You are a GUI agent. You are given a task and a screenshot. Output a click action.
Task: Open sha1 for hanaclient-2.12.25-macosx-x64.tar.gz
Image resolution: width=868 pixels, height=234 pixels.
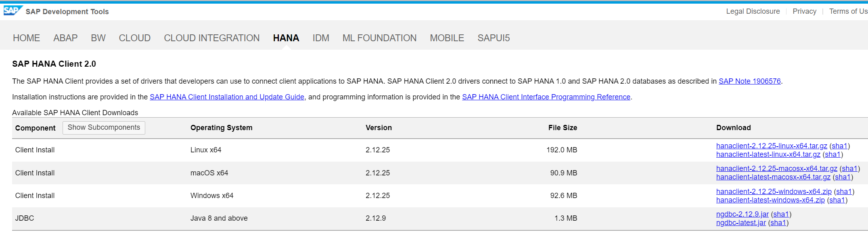point(850,169)
